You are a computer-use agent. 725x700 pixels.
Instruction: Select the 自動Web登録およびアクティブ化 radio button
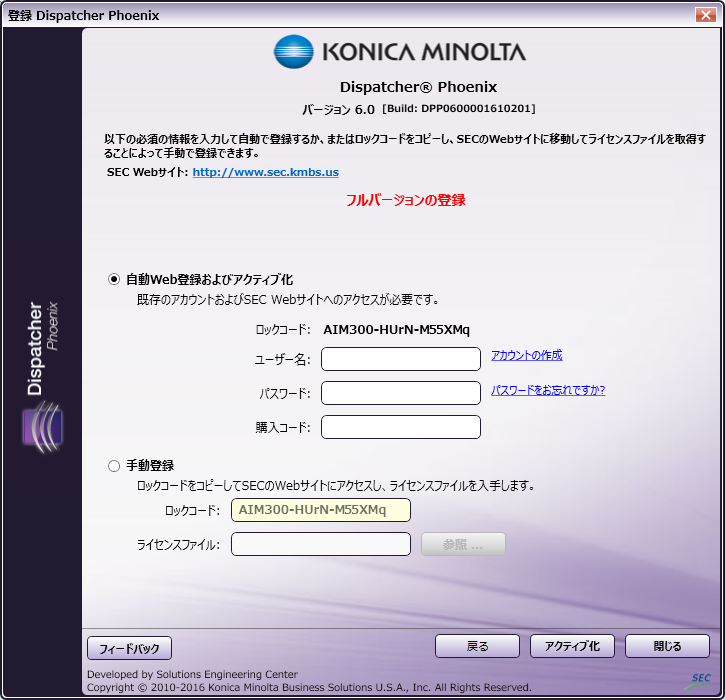[x=114, y=279]
